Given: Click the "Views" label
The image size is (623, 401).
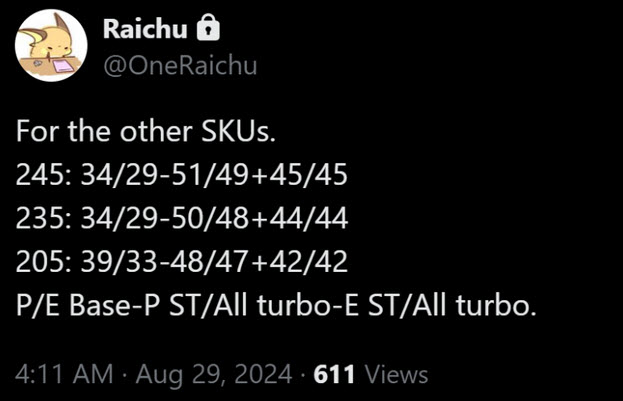Looking at the screenshot, I should click(x=395, y=375).
